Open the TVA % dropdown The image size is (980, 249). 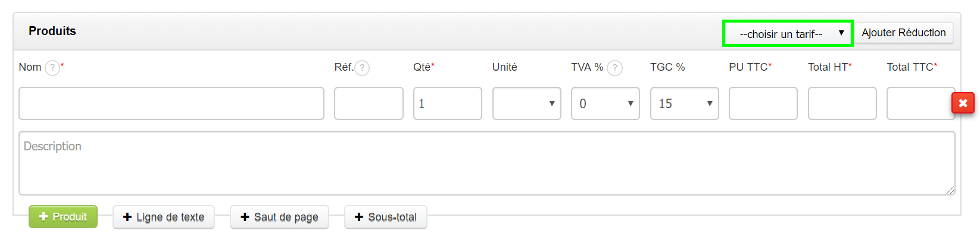coord(605,103)
